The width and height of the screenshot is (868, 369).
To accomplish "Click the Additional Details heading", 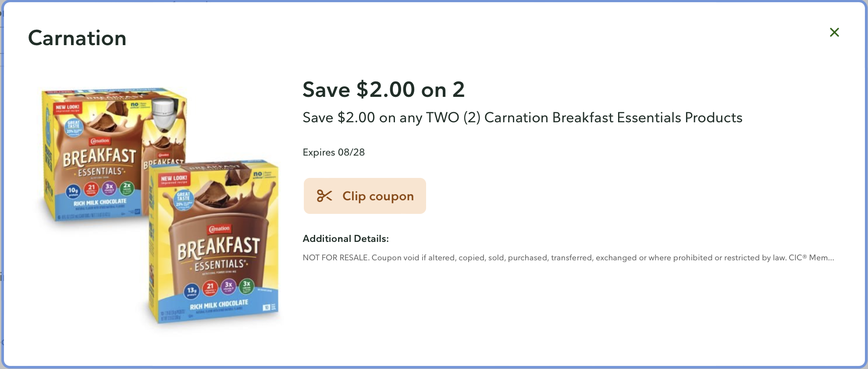I will [345, 239].
